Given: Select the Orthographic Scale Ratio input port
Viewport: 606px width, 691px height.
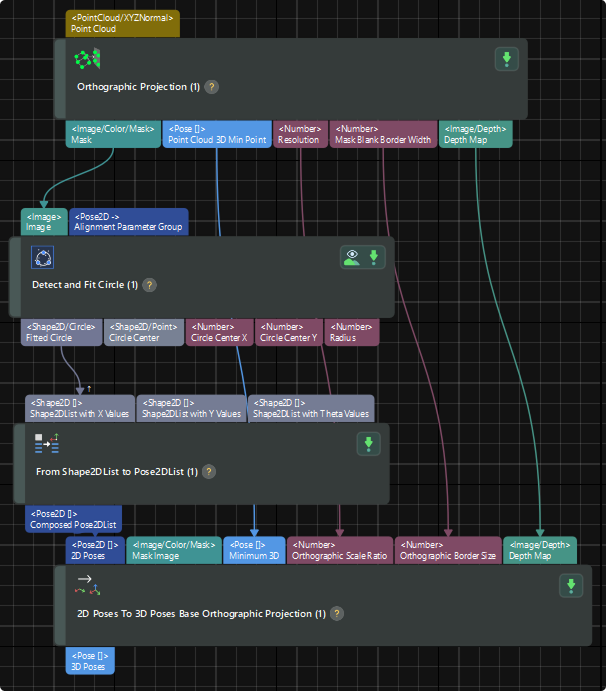Looking at the screenshot, I should pyautogui.click(x=340, y=550).
